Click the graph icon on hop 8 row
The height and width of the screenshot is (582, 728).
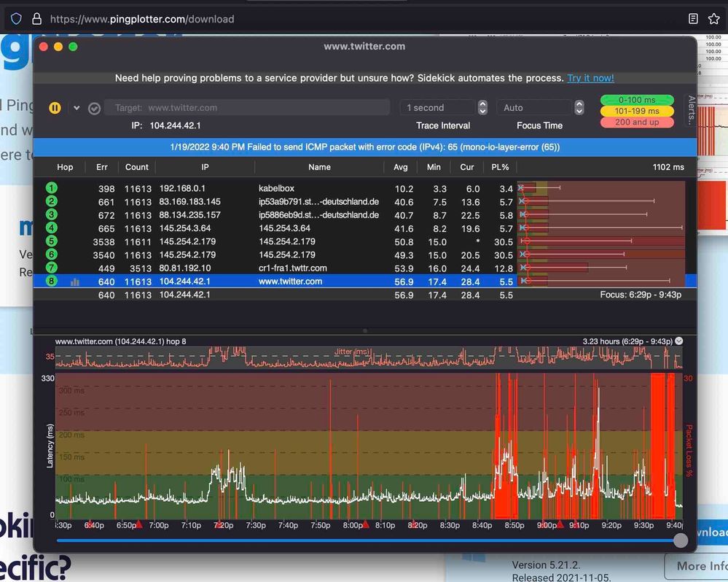point(75,282)
